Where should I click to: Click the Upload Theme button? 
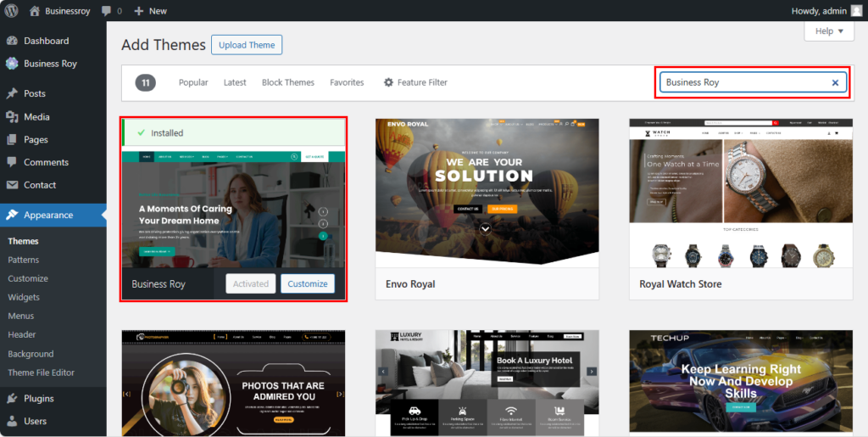(247, 45)
